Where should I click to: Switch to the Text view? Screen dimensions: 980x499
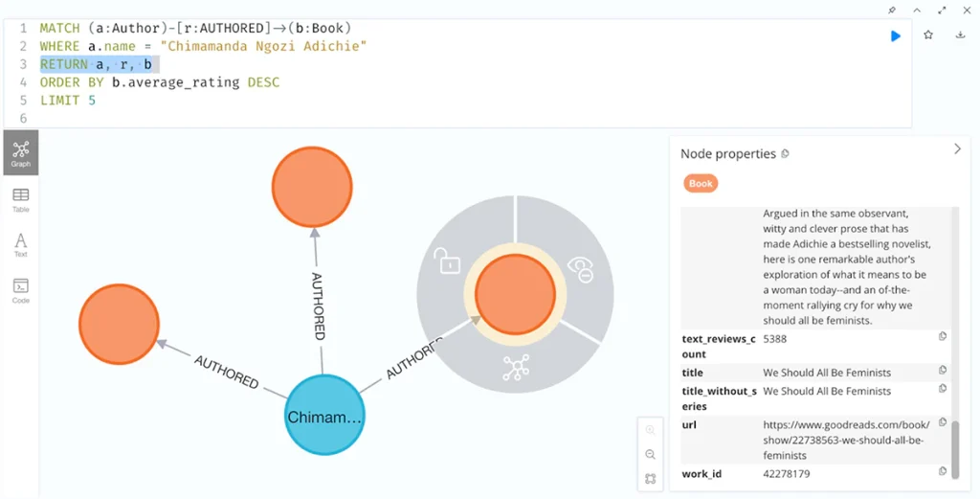pos(20,244)
